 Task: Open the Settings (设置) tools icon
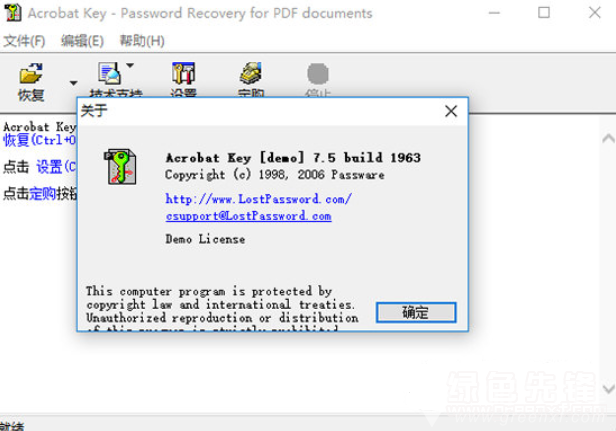point(183,73)
